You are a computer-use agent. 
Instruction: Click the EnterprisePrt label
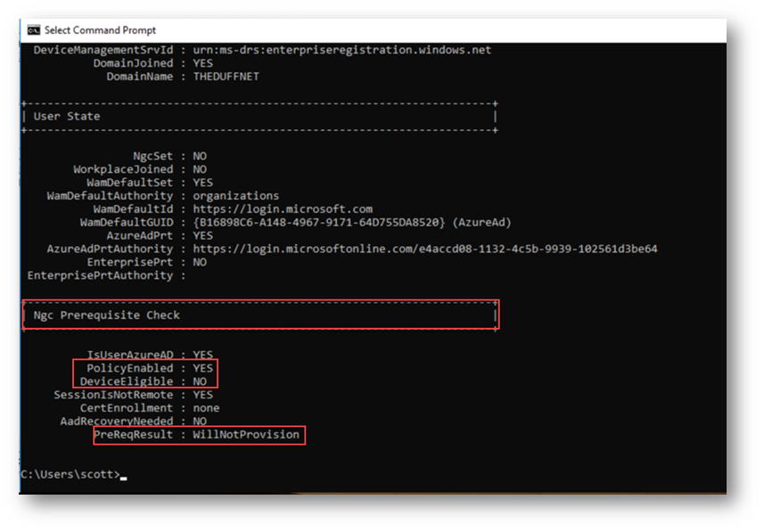pyautogui.click(x=129, y=262)
